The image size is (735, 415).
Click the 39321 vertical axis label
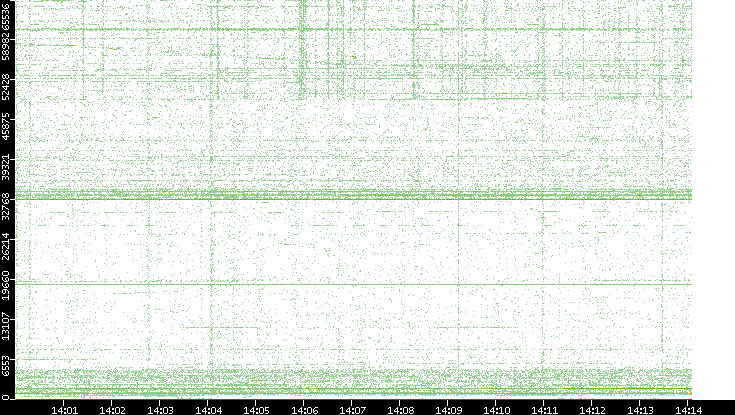[5, 166]
